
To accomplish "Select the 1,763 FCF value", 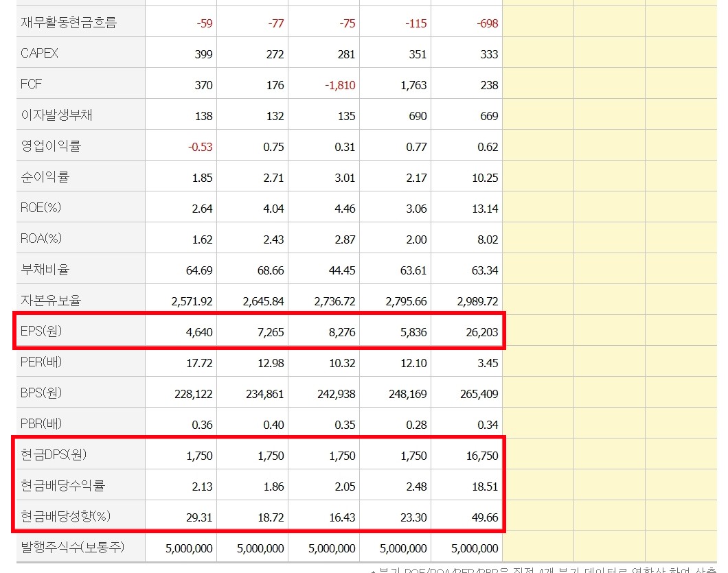I will [413, 85].
